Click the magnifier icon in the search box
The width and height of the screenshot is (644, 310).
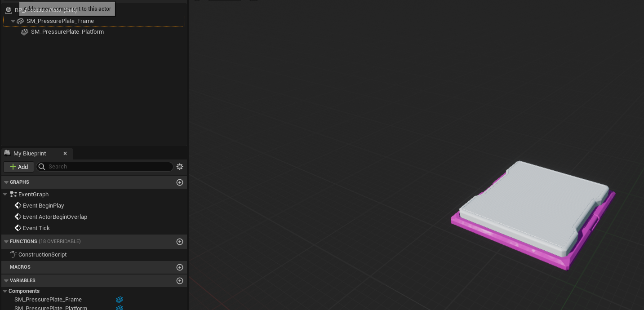coord(42,167)
